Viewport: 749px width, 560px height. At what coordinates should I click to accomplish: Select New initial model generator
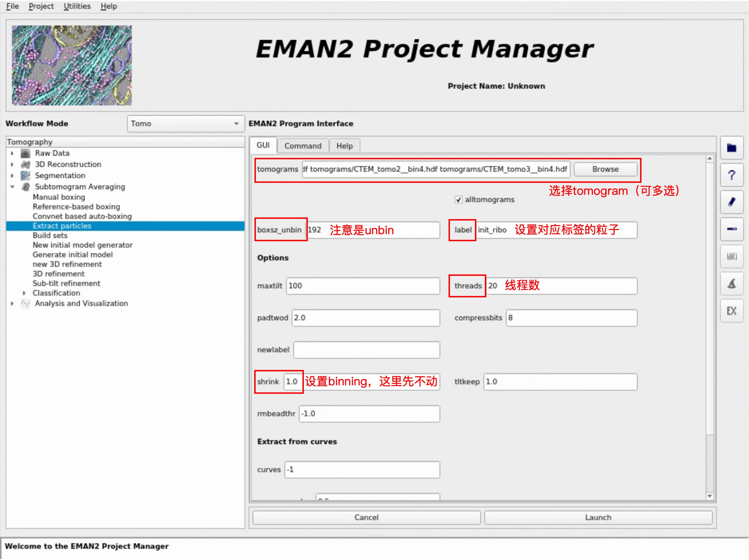pos(83,245)
